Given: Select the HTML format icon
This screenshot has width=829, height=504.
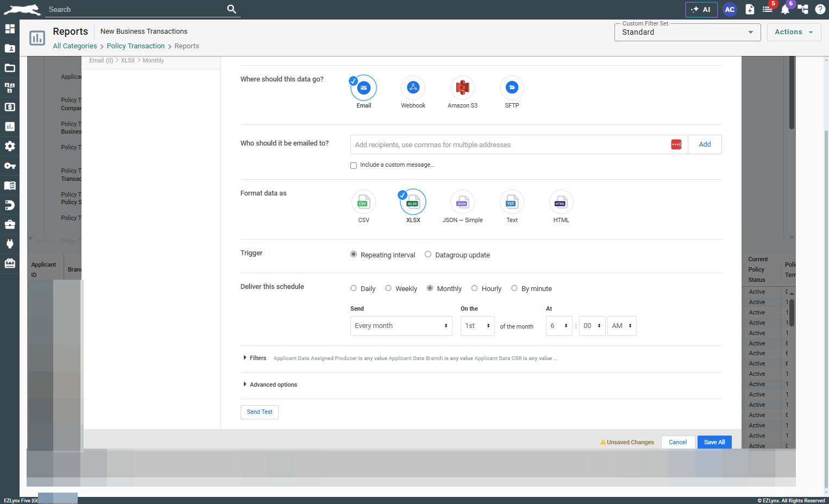Looking at the screenshot, I should click(x=561, y=202).
